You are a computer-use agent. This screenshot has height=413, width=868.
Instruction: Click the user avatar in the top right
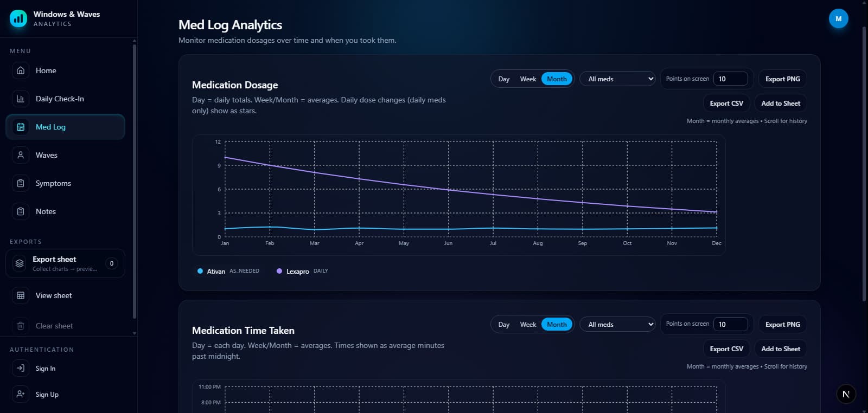pyautogui.click(x=839, y=18)
